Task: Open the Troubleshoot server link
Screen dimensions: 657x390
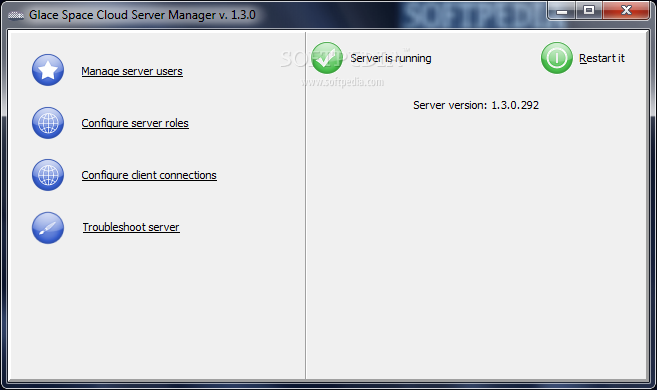Action: 131,227
